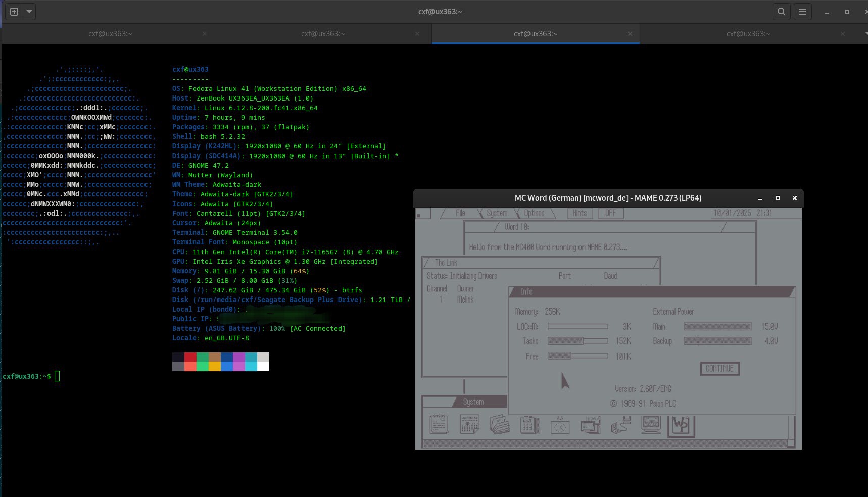This screenshot has height=497, width=868.
Task: Select the WP word processor icon
Action: click(x=681, y=425)
